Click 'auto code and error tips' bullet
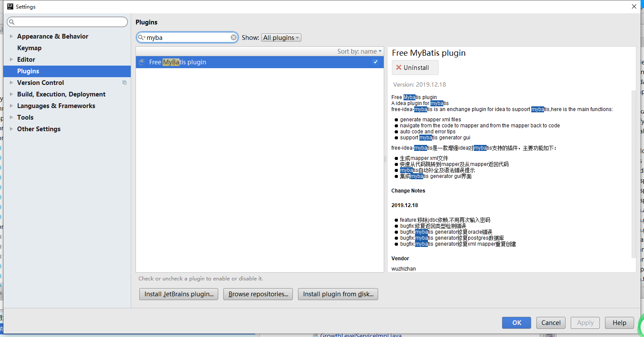644x337 pixels. point(428,132)
